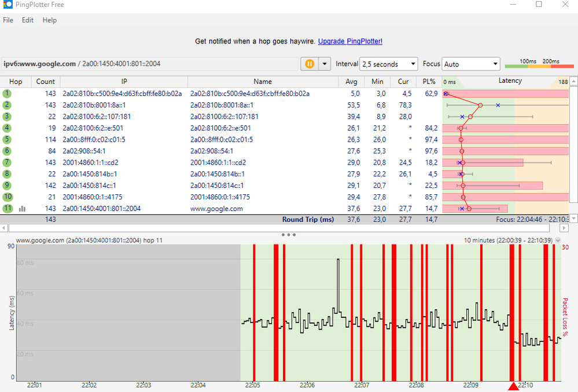Viewport: 578px width, 392px height.
Task: Select the bar-graph icon beside hop 11
Action: coord(22,208)
